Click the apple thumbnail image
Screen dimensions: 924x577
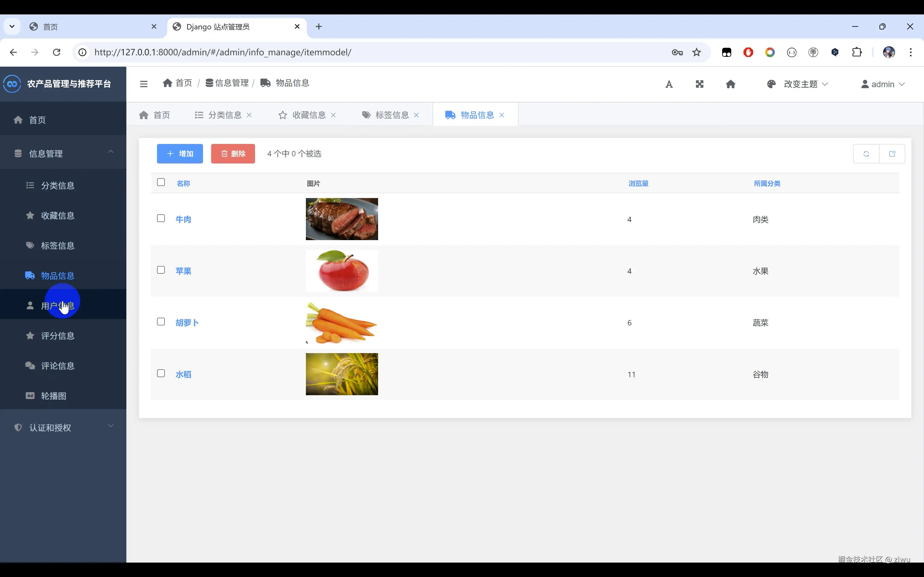point(342,271)
